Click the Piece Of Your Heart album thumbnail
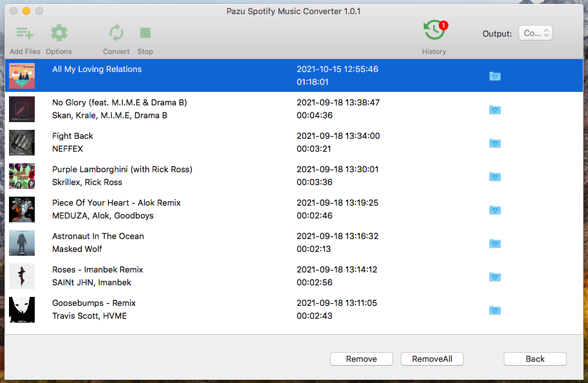Viewport: 588px width, 383px height. pyautogui.click(x=22, y=209)
